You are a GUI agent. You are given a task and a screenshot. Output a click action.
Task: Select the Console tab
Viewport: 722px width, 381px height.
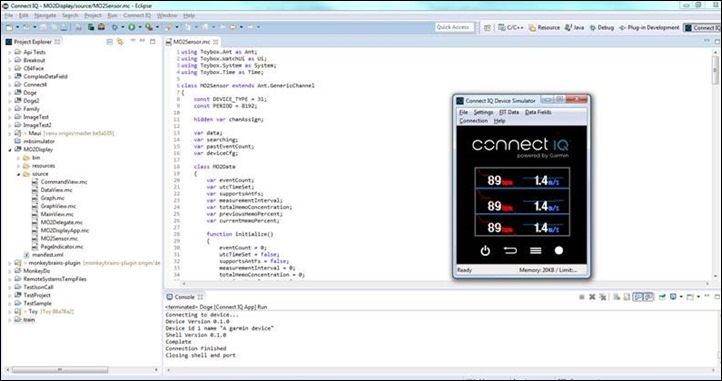[184, 297]
